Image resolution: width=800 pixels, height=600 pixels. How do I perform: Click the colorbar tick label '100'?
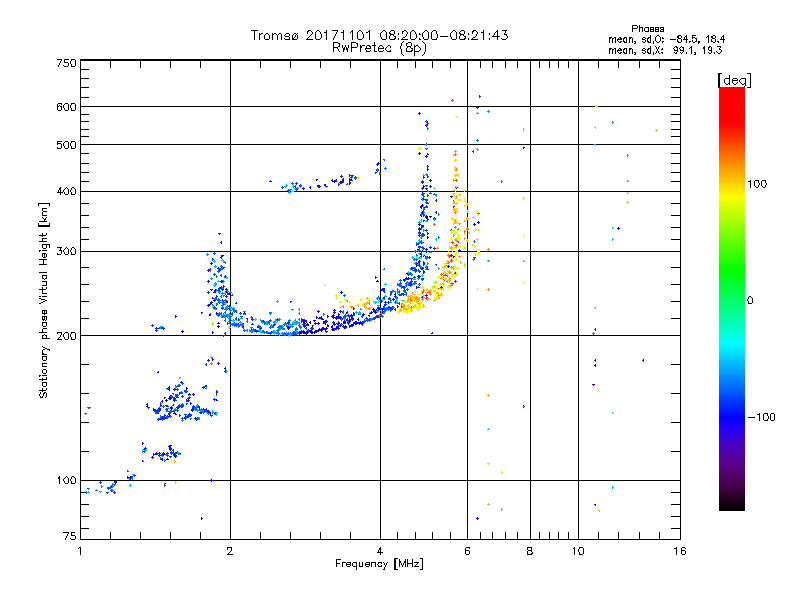click(x=757, y=184)
